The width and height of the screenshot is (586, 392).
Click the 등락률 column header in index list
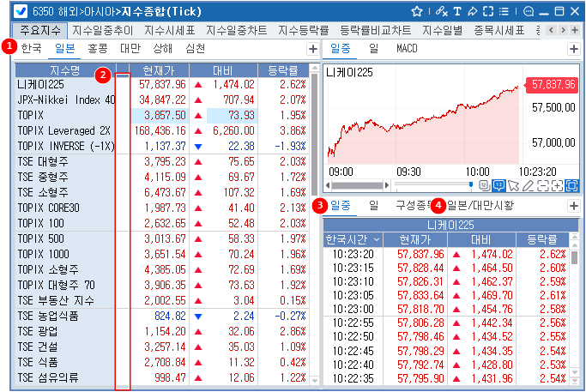282,69
